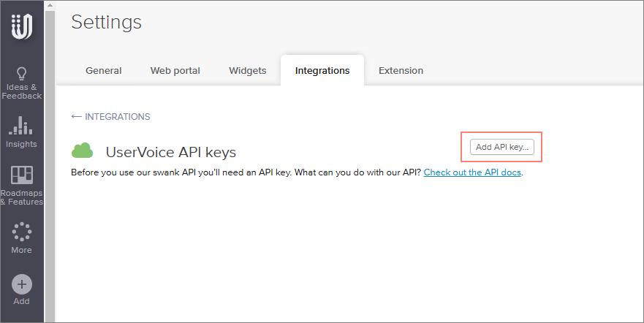The image size is (644, 323).
Task: Open the More dotted circle icon
Action: coord(22,232)
